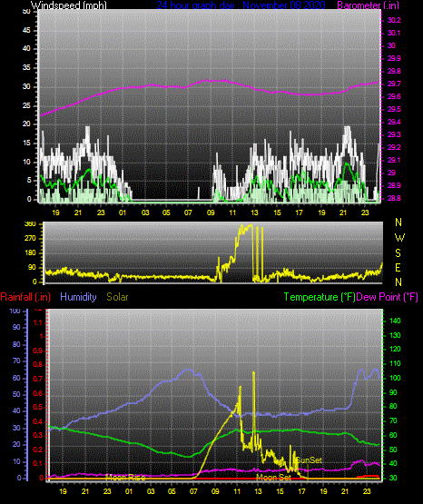Click wind direction scale value 180
The height and width of the screenshot is (504, 423).
point(30,253)
